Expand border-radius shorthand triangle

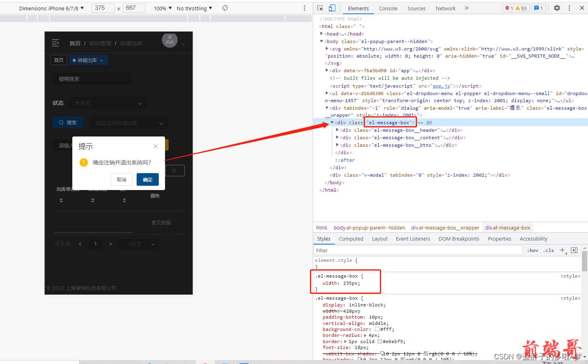pyautogui.click(x=366, y=335)
